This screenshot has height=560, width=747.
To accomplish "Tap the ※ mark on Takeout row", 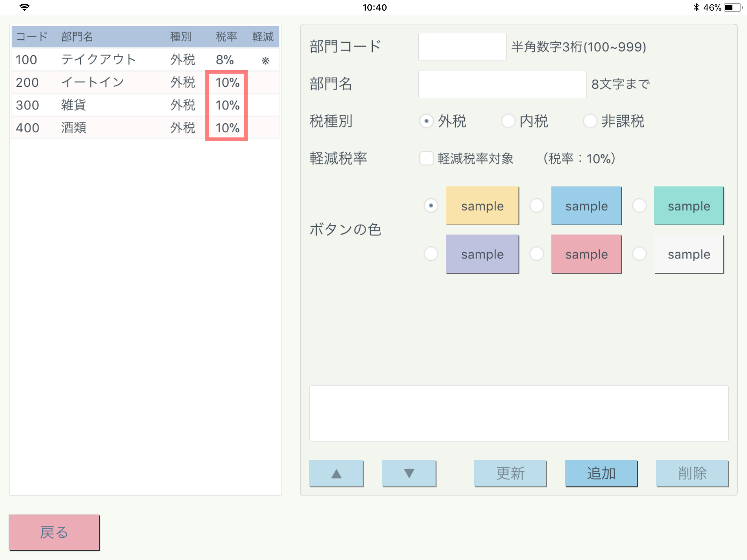I will coord(266,61).
